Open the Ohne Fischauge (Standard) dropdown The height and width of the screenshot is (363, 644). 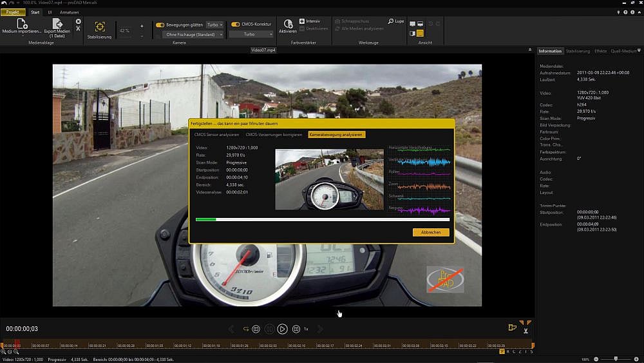pos(194,34)
